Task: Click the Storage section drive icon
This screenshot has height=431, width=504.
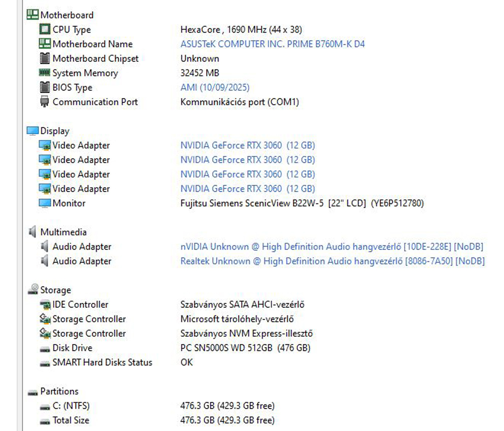Action: point(33,289)
